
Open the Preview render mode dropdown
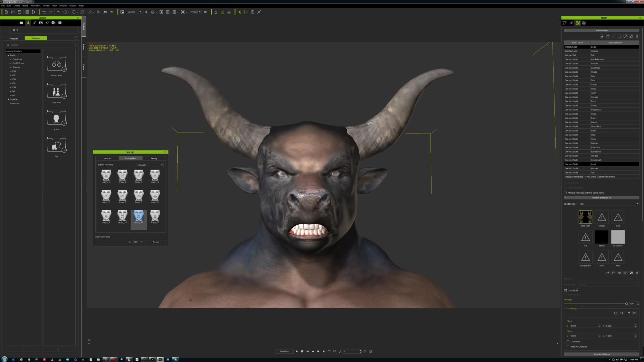(x=195, y=12)
